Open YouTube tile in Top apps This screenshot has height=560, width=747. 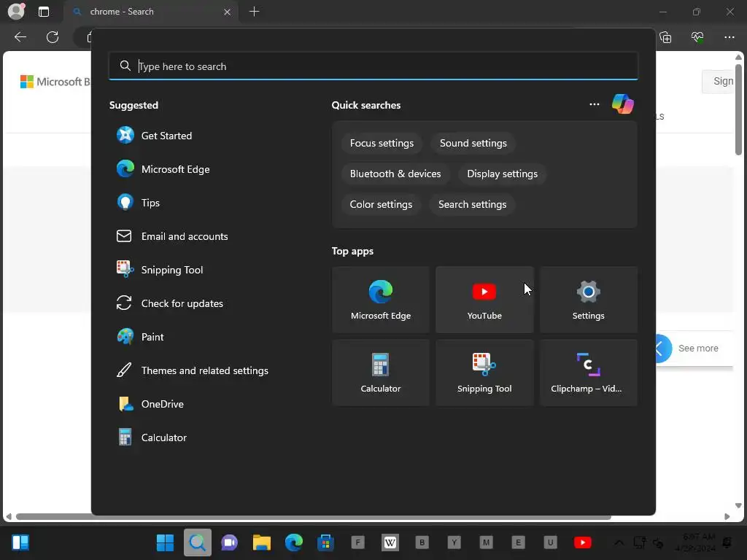(x=484, y=300)
